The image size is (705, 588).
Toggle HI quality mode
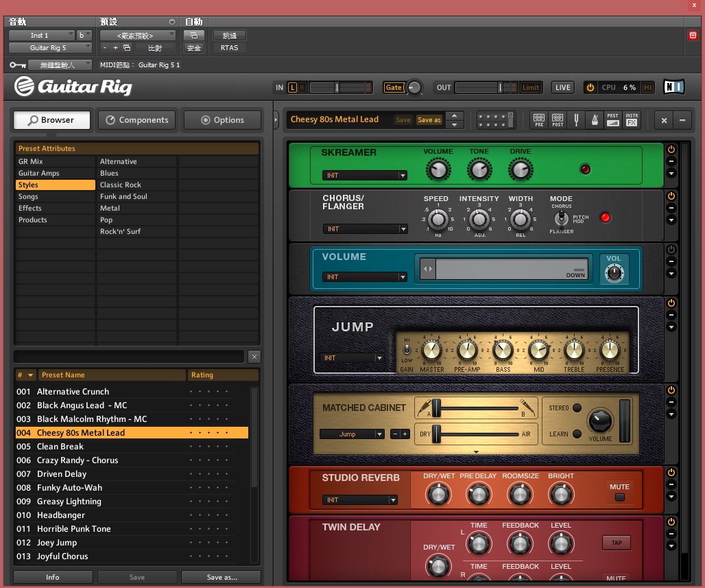click(648, 87)
